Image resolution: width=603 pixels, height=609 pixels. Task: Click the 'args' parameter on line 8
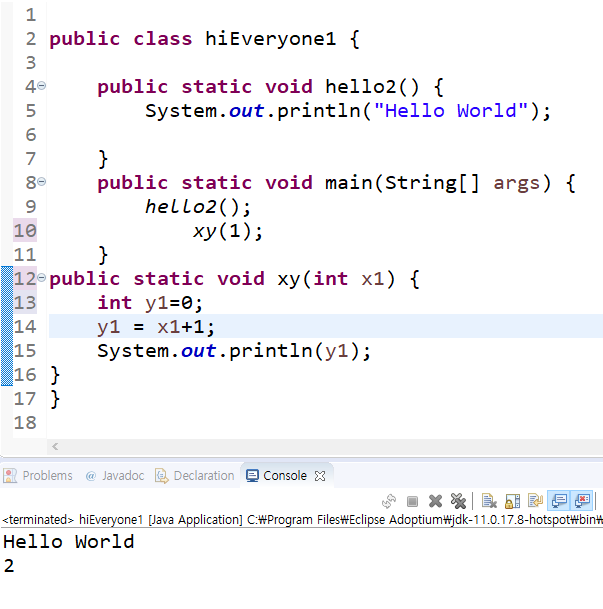tap(517, 183)
